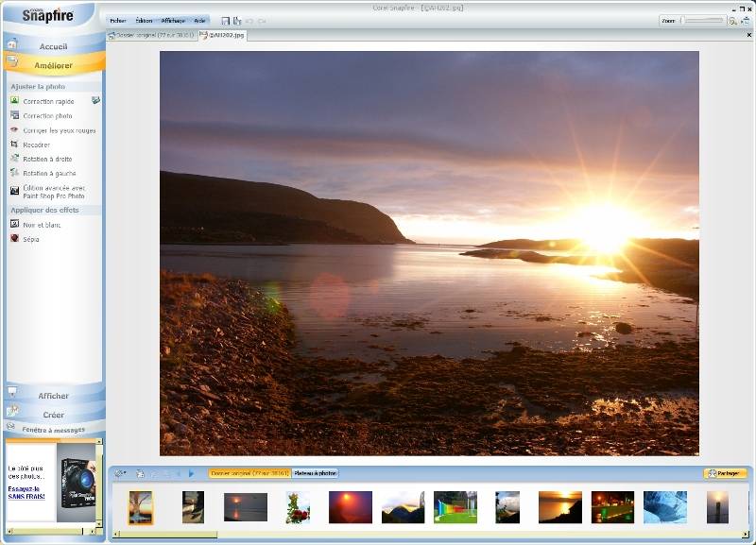Rotate photo with Rotation à droite

(x=47, y=160)
